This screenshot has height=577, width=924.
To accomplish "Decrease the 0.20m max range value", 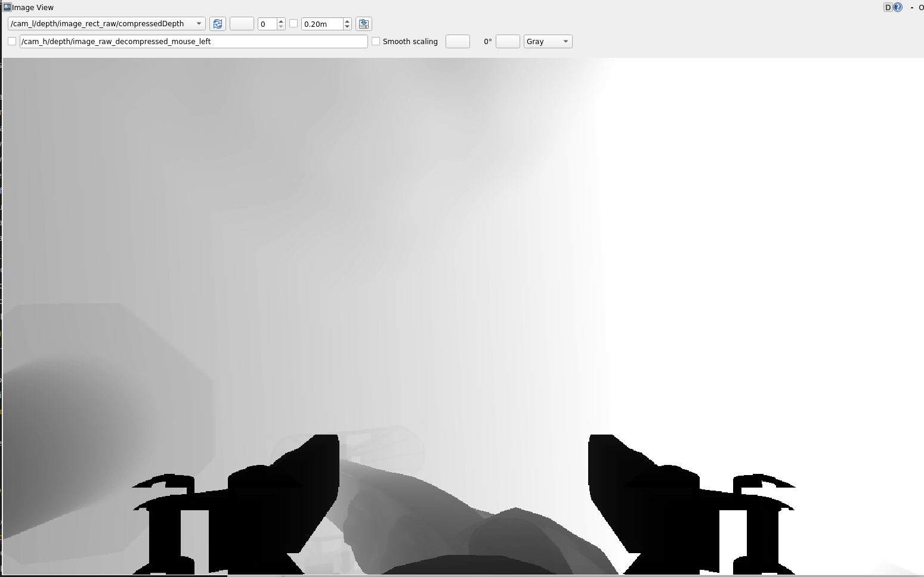I will pos(347,27).
